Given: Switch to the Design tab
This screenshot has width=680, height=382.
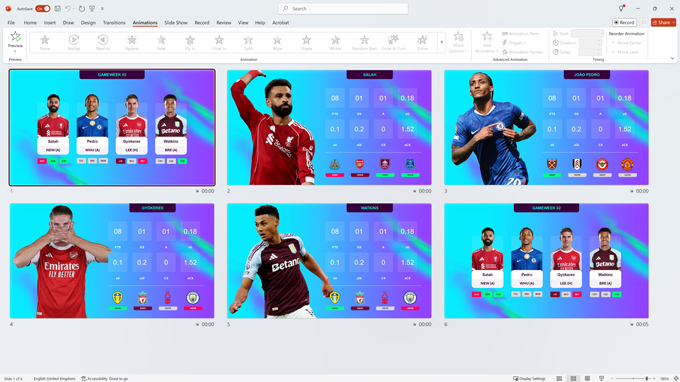Looking at the screenshot, I should [x=88, y=23].
